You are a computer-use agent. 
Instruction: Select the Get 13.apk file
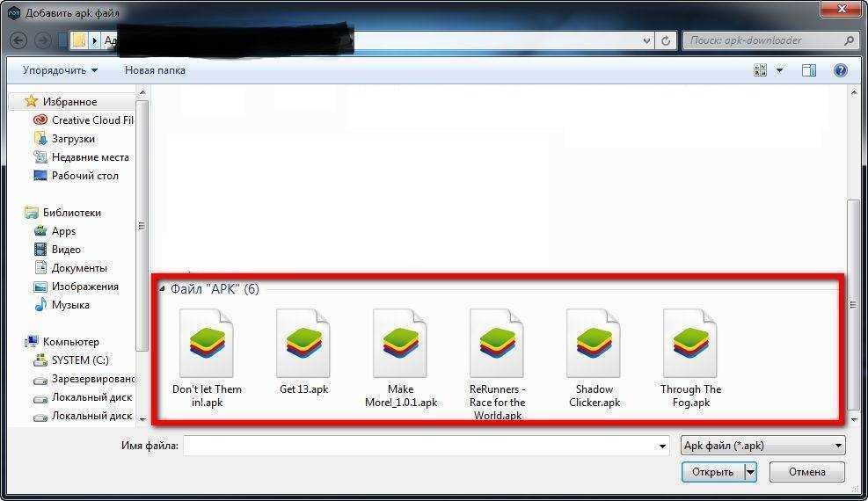303,352
